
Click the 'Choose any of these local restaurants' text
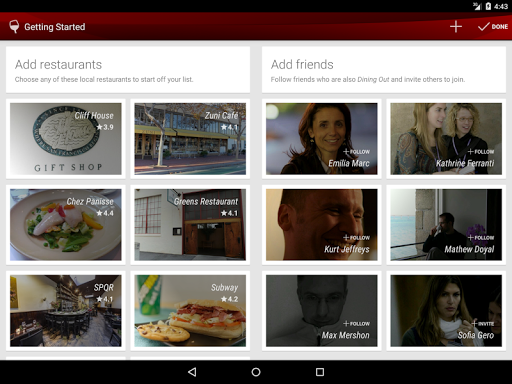coord(104,79)
